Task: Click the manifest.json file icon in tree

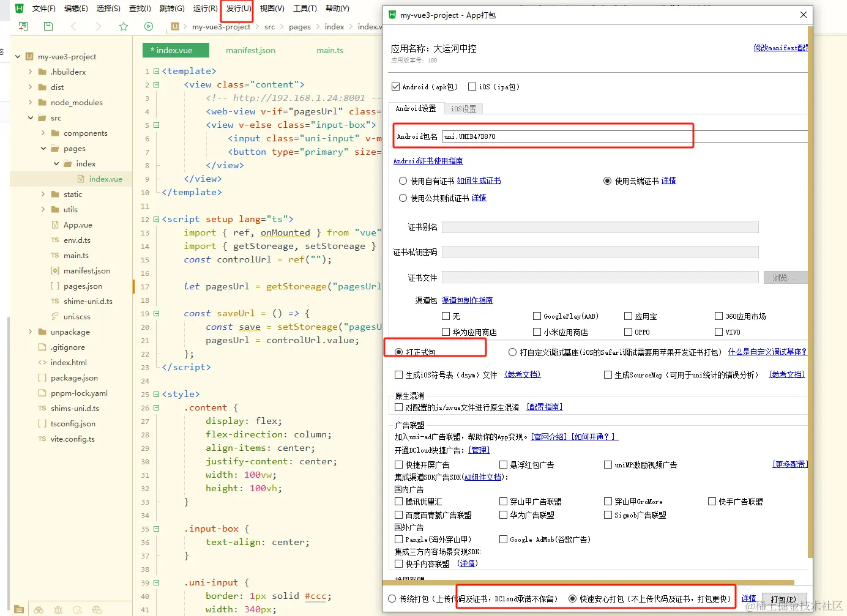Action: click(x=55, y=270)
